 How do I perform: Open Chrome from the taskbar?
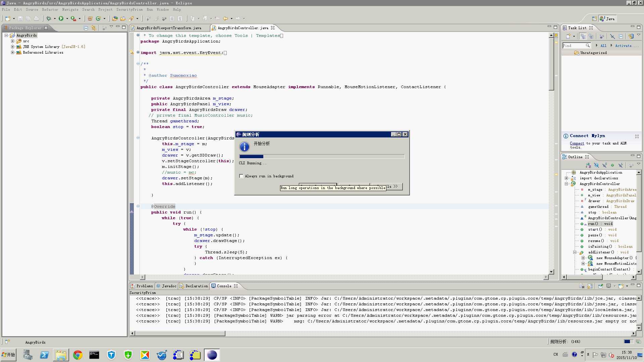78,355
